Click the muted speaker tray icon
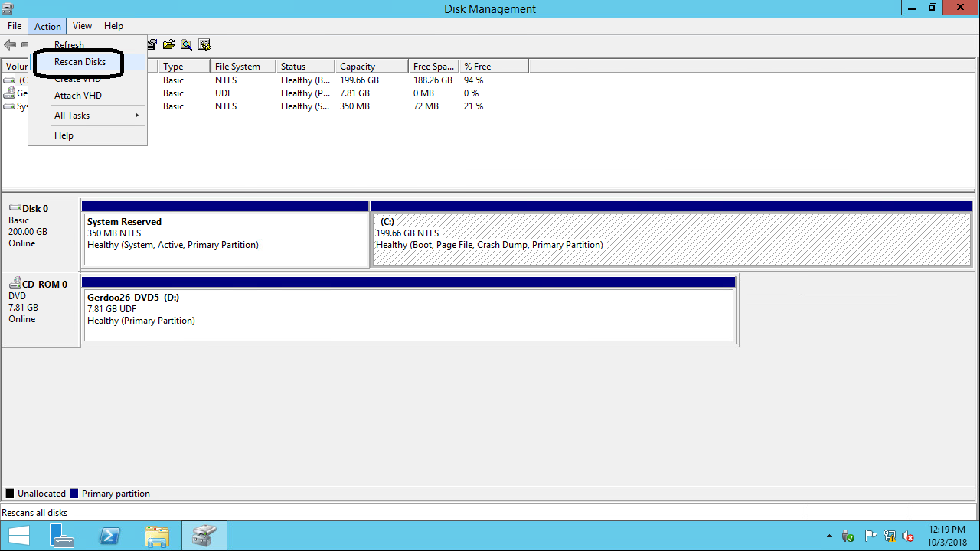 tap(908, 536)
